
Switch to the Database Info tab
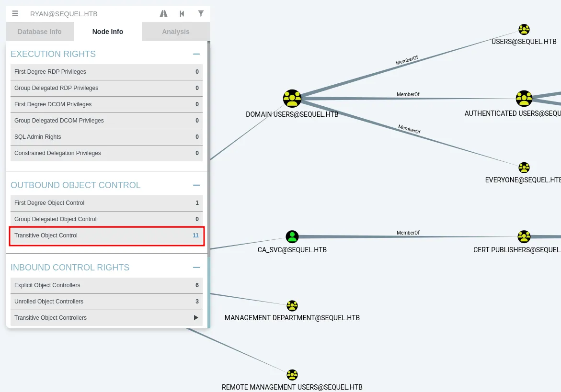pos(40,31)
